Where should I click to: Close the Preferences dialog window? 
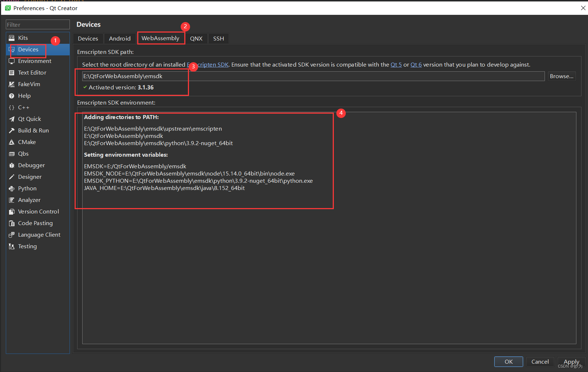[583, 8]
